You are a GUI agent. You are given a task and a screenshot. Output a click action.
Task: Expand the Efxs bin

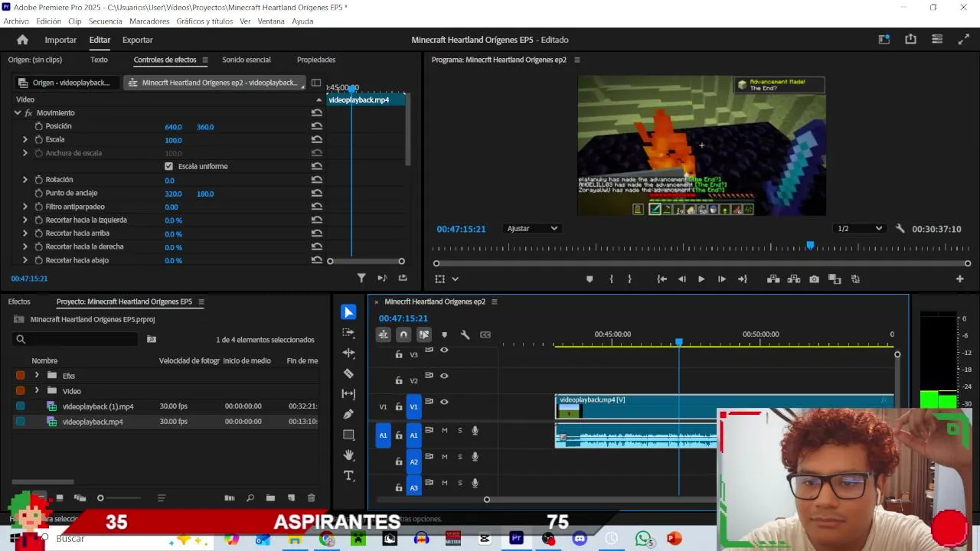pyautogui.click(x=37, y=375)
